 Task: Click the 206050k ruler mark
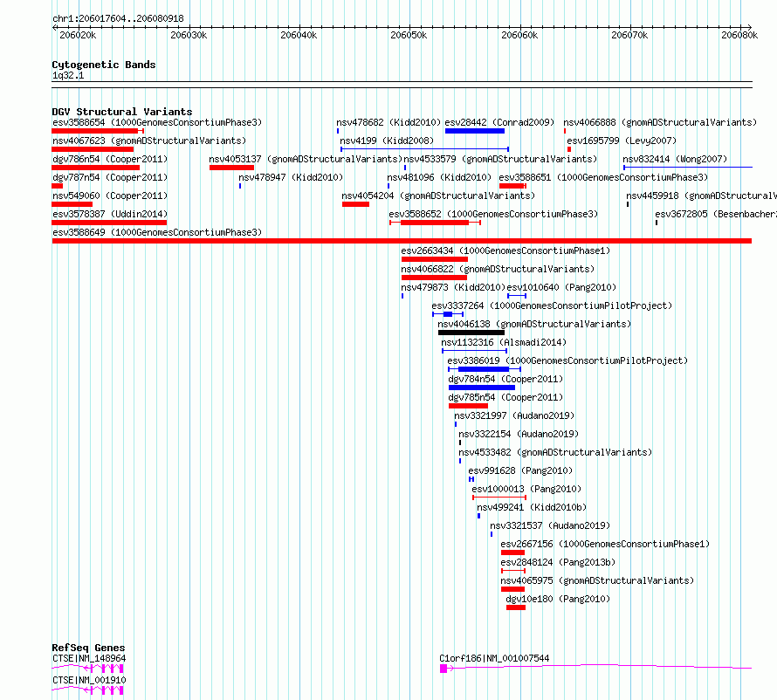tap(409, 35)
